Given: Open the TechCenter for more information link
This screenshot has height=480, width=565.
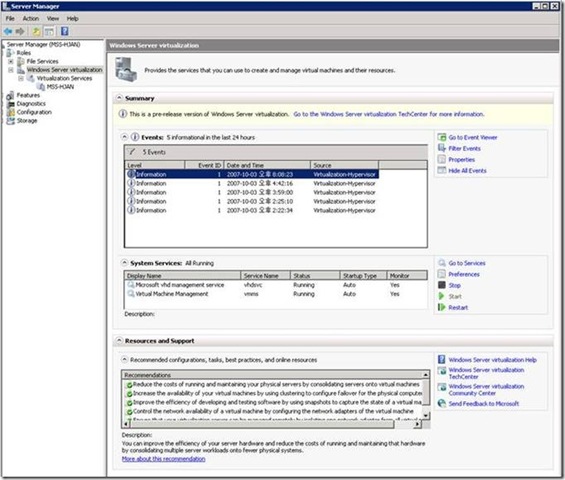Looking at the screenshot, I should tap(388, 114).
